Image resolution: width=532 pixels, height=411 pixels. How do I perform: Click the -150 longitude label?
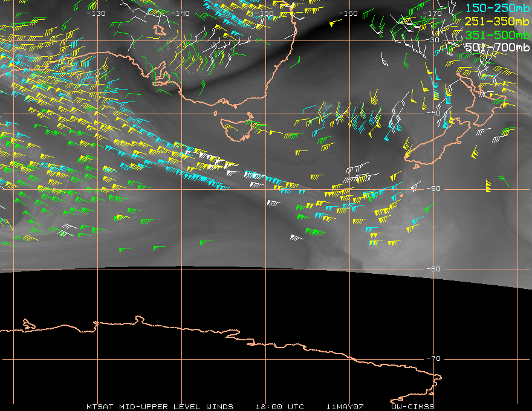[264, 13]
